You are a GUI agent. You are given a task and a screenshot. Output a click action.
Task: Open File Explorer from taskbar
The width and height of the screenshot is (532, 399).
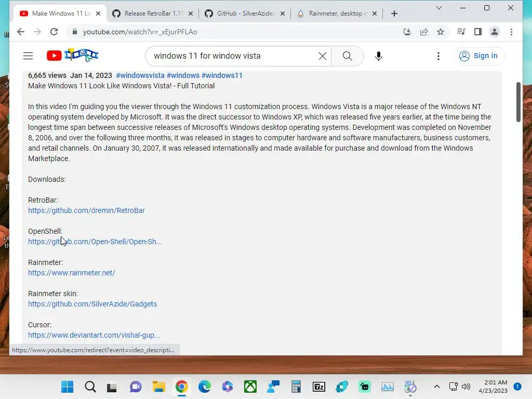tap(158, 387)
